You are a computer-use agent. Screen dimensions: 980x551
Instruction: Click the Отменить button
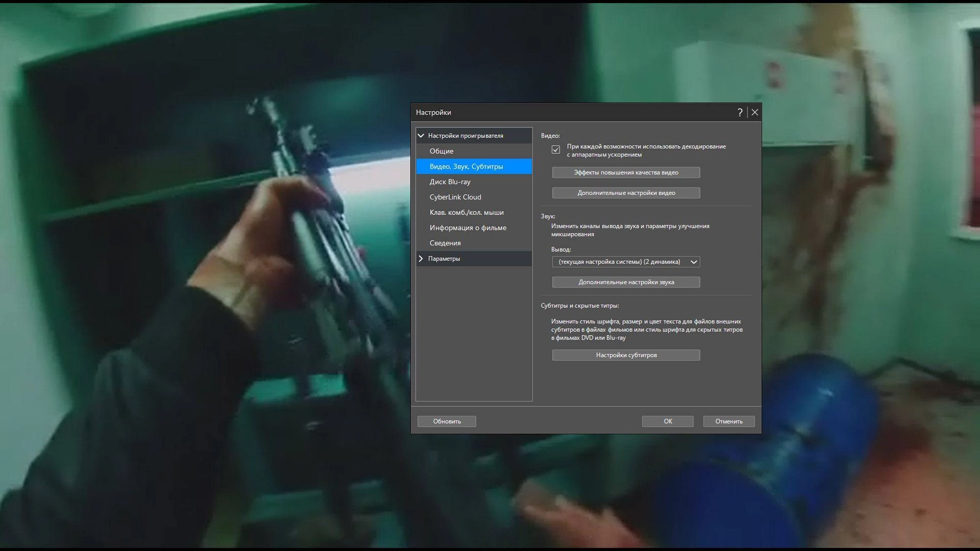point(729,421)
